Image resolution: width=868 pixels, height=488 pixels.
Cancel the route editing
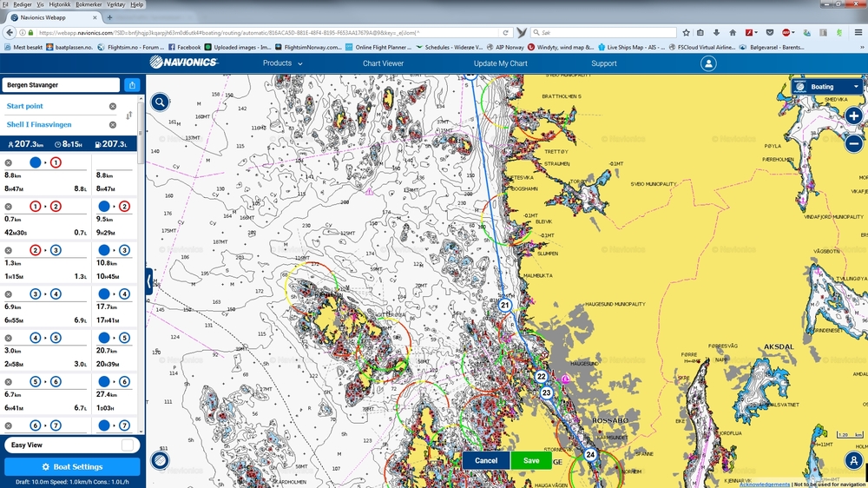click(486, 460)
